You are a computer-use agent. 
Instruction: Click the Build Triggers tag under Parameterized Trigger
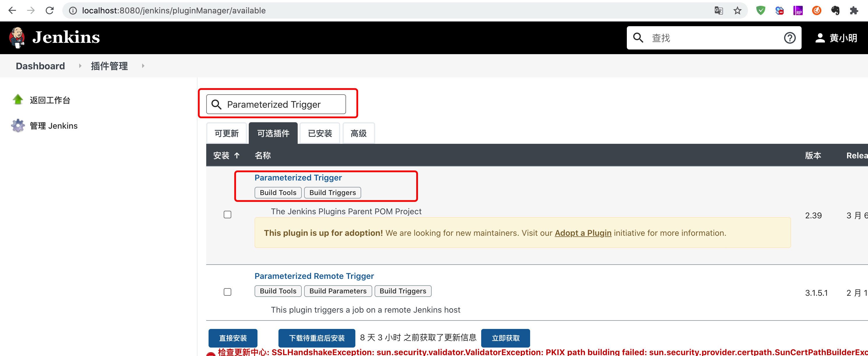[333, 192]
